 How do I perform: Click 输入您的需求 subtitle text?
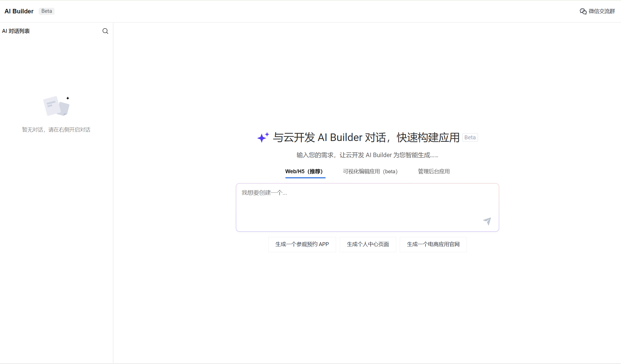[x=367, y=155]
